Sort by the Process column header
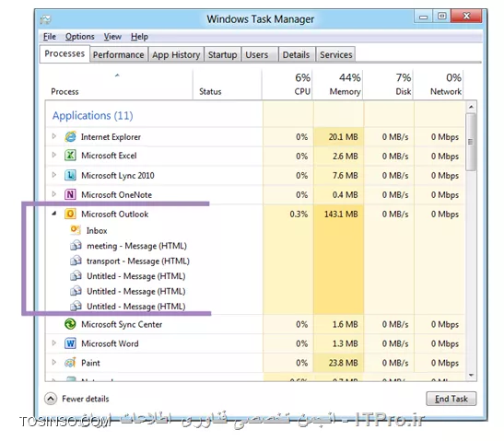The height and width of the screenshot is (441, 504). (119, 85)
